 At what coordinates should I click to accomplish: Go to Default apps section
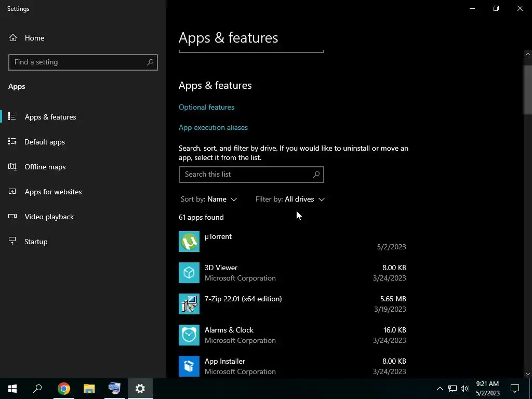tap(45, 142)
